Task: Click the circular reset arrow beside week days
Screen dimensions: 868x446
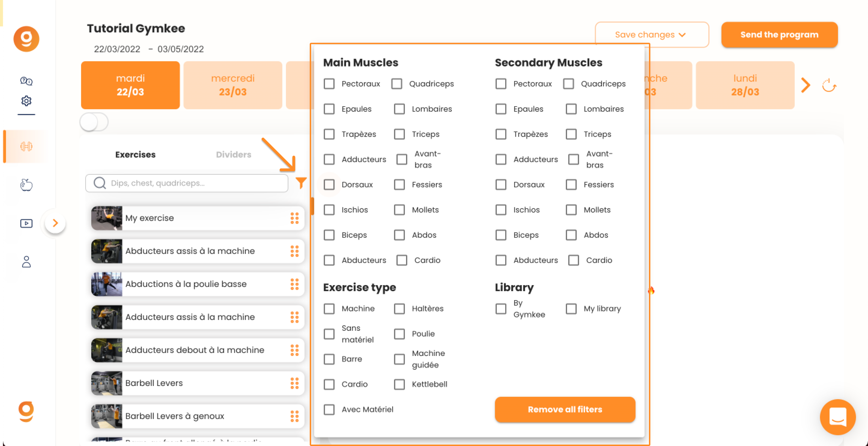Action: coord(829,85)
